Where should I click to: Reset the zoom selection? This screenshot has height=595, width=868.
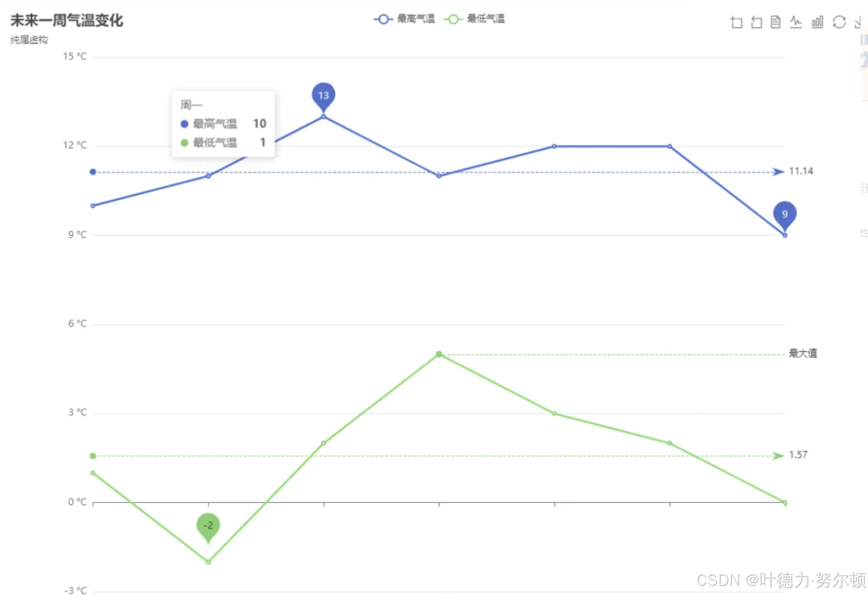(756, 22)
